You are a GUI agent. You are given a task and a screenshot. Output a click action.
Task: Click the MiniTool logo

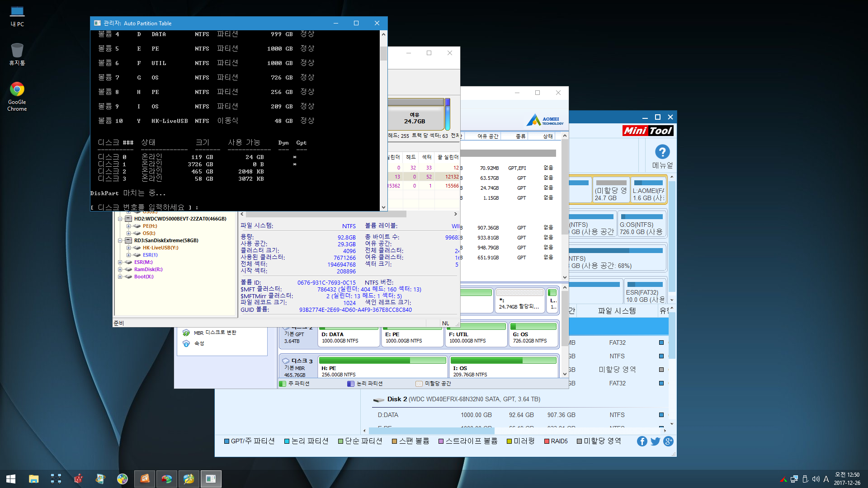pos(648,131)
